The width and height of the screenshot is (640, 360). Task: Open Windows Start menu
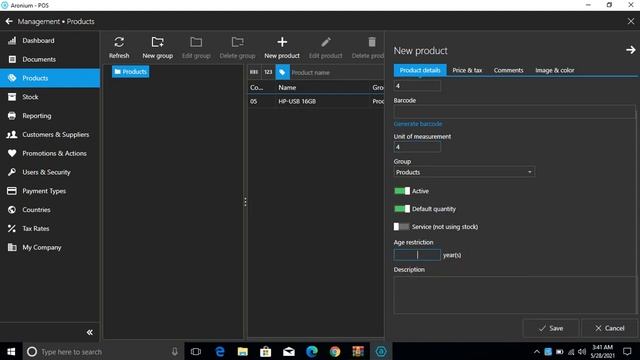click(11, 351)
